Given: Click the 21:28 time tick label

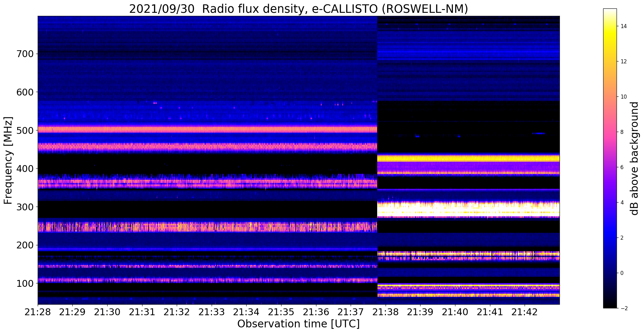Looking at the screenshot, I should (x=38, y=312).
